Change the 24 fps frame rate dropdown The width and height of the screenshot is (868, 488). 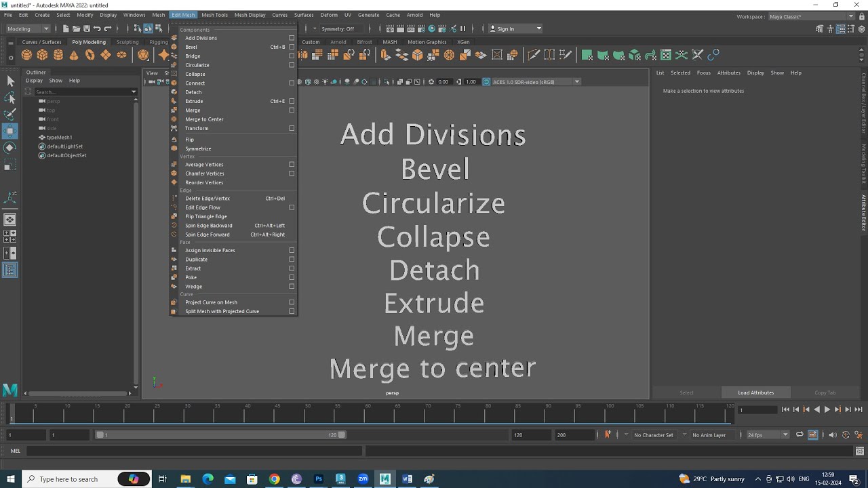point(768,435)
